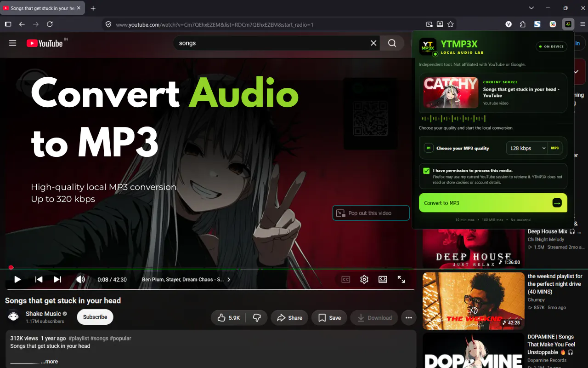Toggle closed captions button

coord(346,279)
